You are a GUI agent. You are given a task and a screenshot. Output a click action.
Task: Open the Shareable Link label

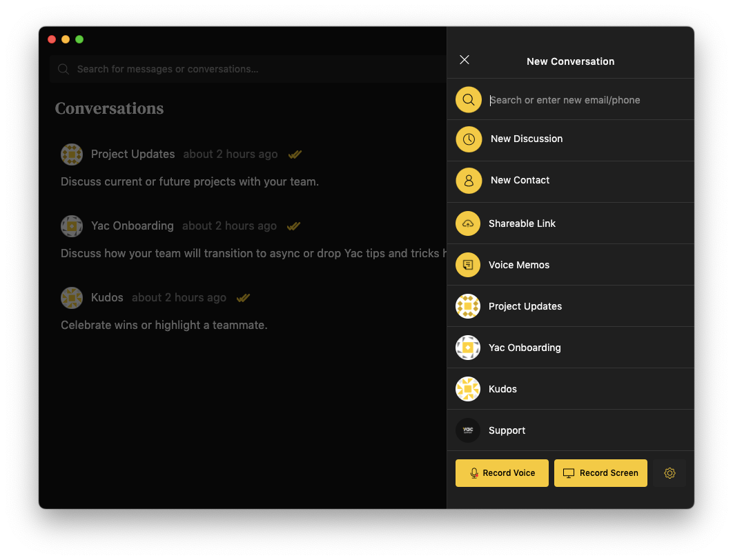(522, 223)
